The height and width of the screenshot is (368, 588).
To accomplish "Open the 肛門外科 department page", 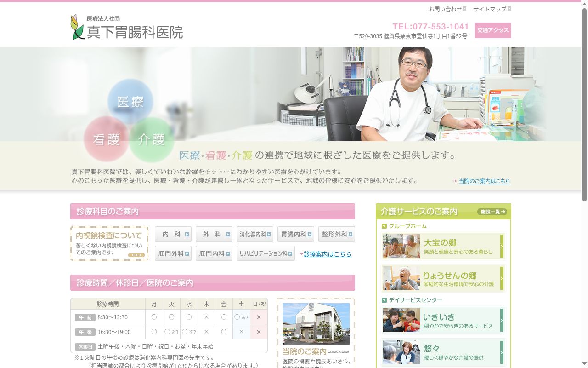I will pos(173,253).
